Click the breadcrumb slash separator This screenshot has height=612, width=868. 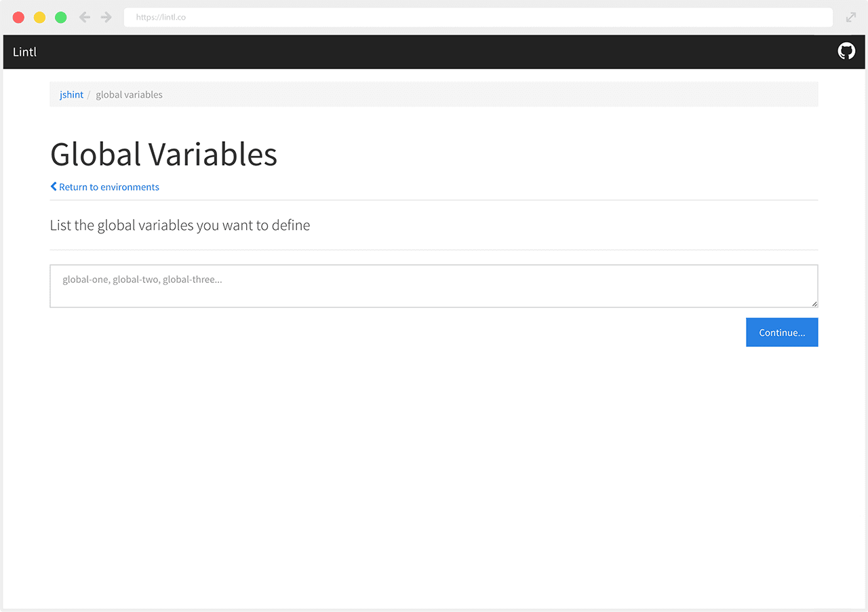pyautogui.click(x=89, y=94)
